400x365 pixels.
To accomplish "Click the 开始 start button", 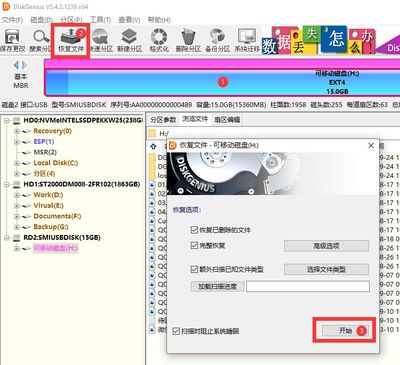I will 345,330.
